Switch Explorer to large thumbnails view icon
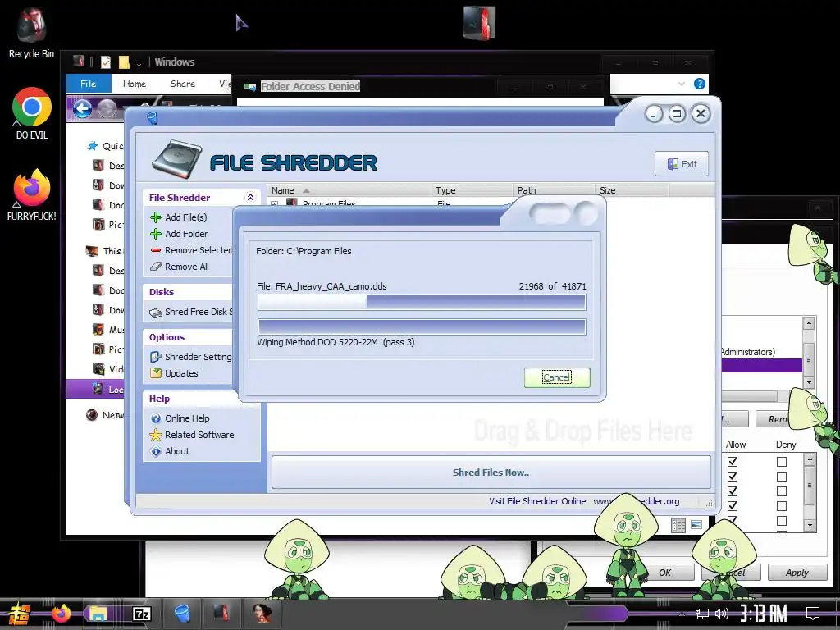840x630 pixels. tap(696, 525)
